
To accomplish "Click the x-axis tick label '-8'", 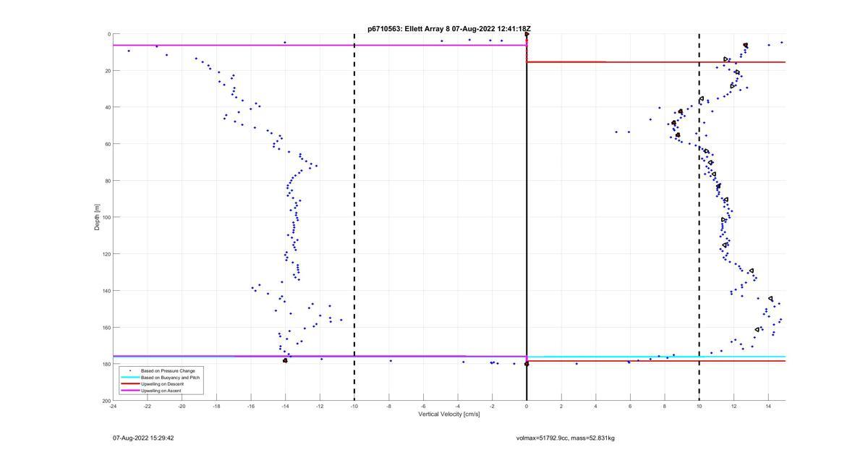I will (388, 406).
